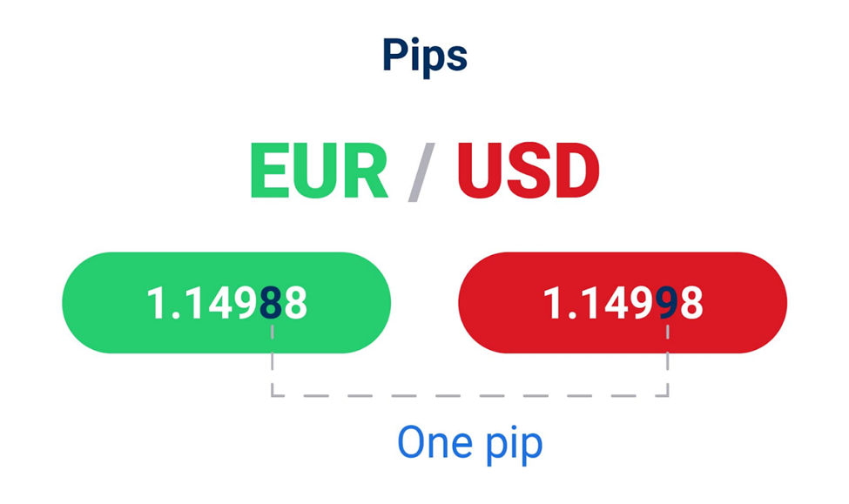Screen dimensions: 849x504
Task: Click the dark highlighted 9 in red price
Action: [668, 304]
